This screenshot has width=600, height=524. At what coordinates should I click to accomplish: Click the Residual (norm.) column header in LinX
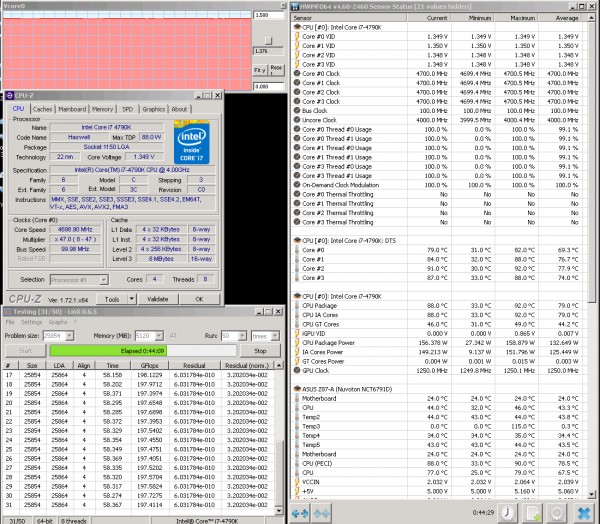click(x=247, y=365)
